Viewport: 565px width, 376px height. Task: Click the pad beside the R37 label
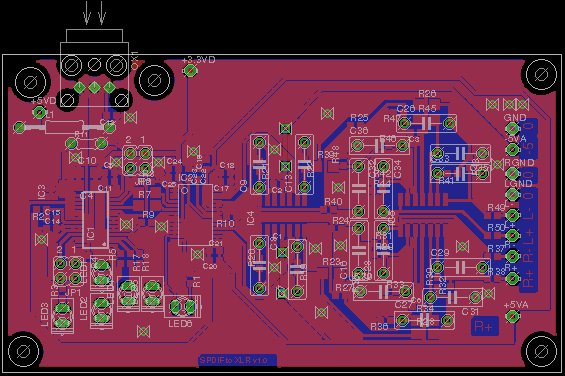coord(512,256)
